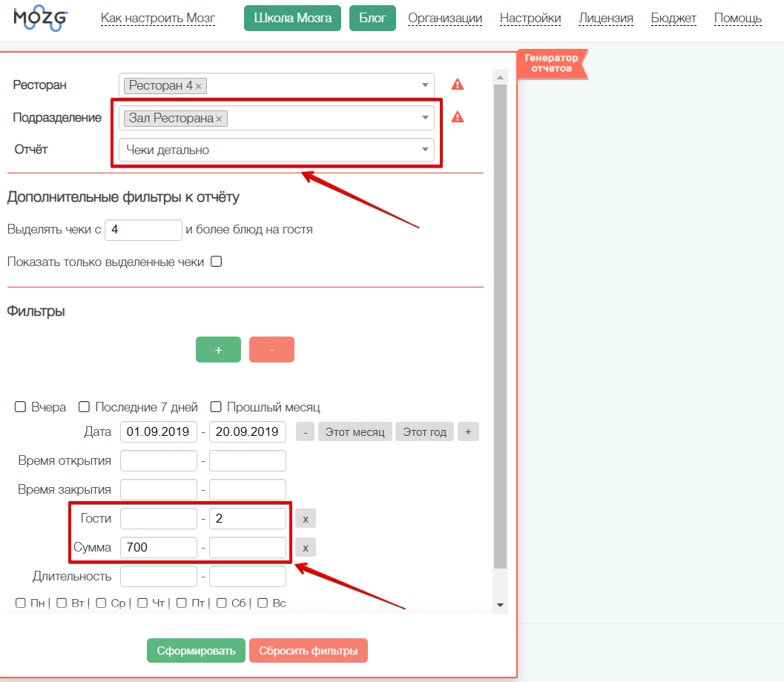
Task: Click the MOZG logo
Action: point(40,18)
